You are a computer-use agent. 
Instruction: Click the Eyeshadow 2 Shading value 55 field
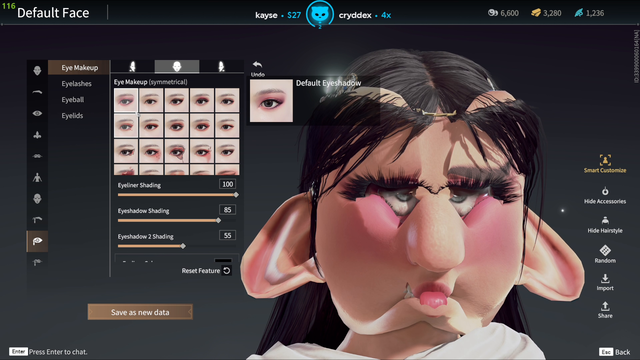pos(227,236)
